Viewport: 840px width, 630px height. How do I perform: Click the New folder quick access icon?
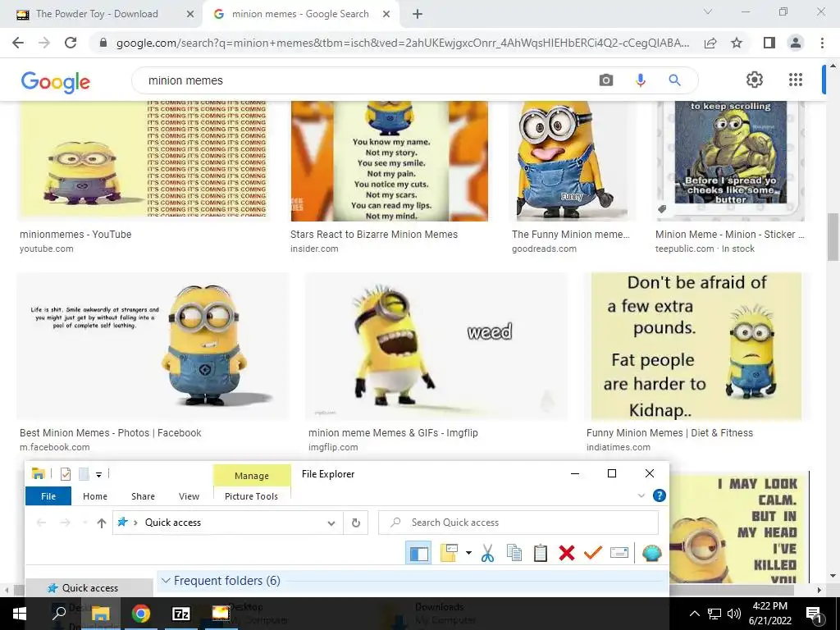click(84, 473)
